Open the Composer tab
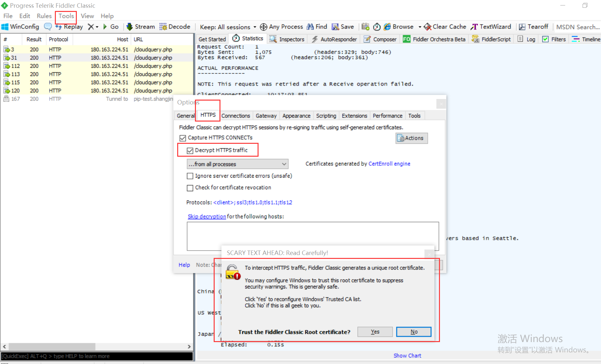 click(380, 39)
